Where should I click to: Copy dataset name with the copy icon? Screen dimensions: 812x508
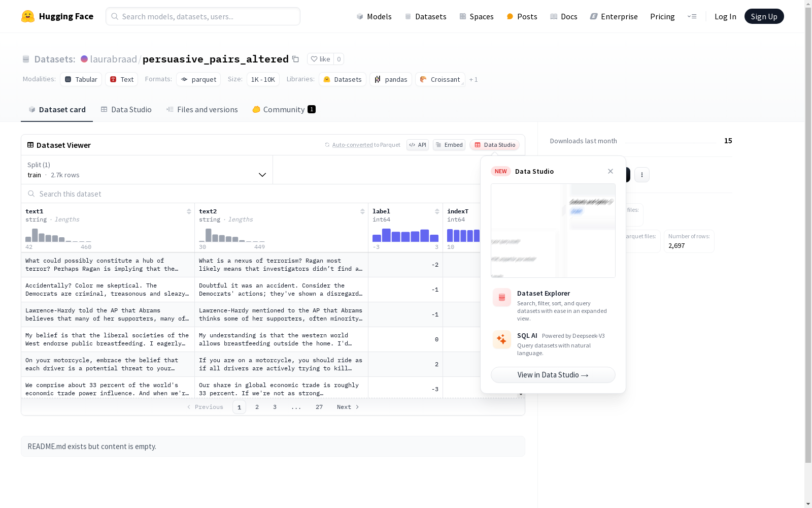coord(295,59)
